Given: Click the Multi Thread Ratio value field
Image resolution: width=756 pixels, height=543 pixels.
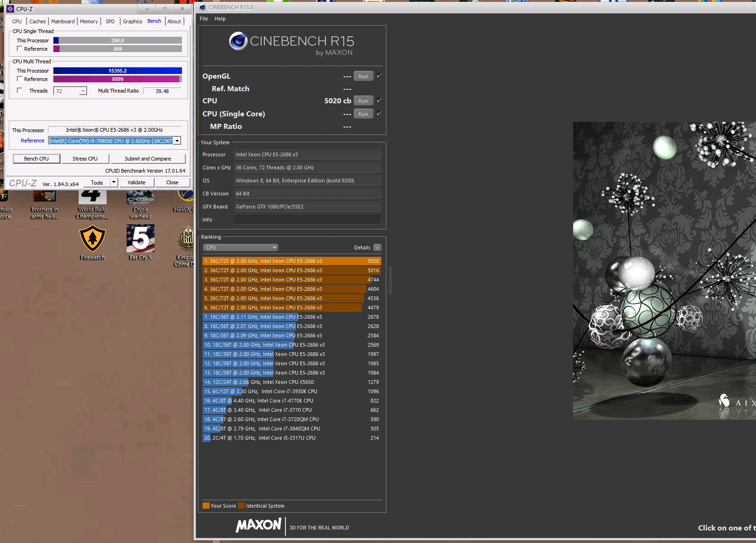Looking at the screenshot, I should [162, 91].
